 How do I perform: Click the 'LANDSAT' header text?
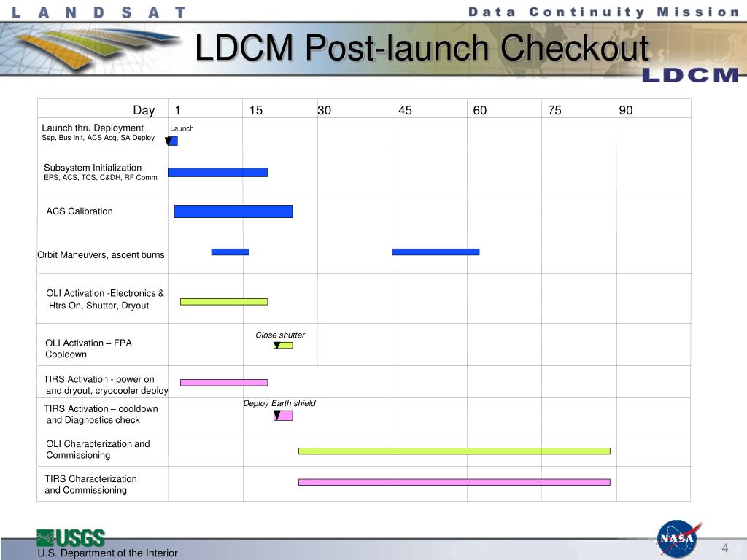[x=98, y=12]
